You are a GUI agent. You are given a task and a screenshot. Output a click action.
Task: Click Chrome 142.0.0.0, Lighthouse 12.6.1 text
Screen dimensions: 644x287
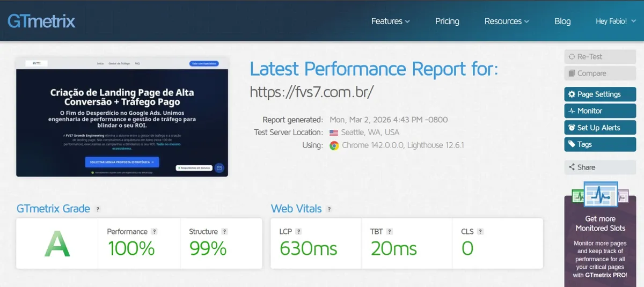pos(403,145)
